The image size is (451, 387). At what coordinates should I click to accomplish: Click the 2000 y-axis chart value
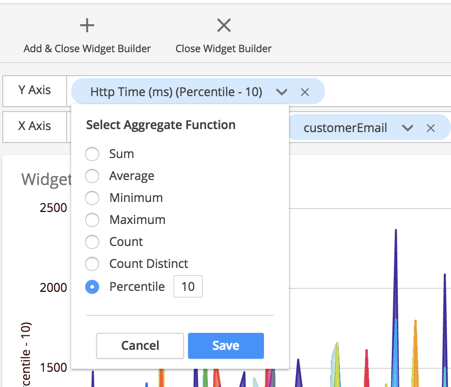53,288
